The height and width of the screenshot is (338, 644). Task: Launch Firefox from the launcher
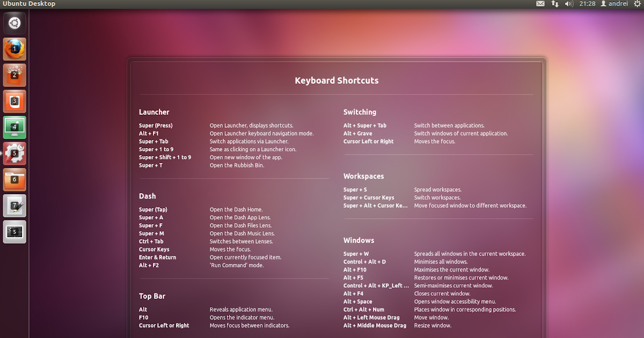pyautogui.click(x=14, y=49)
